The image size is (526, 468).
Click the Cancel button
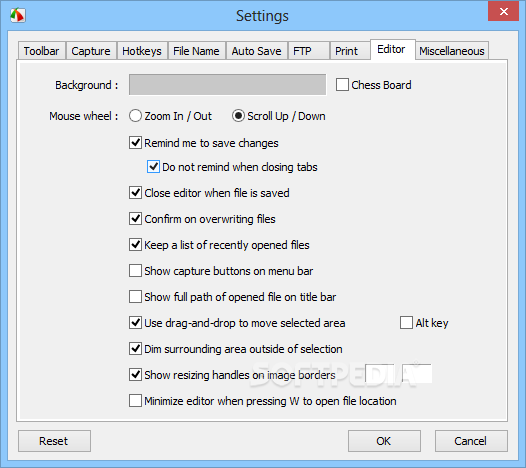pyautogui.click(x=471, y=441)
